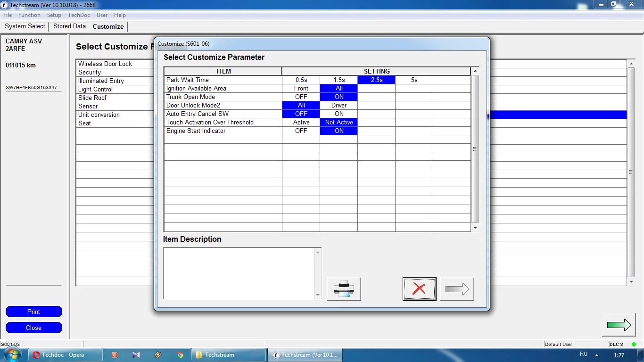Image resolution: width=644 pixels, height=362 pixels.
Task: Open the Function menu
Action: [x=29, y=15]
